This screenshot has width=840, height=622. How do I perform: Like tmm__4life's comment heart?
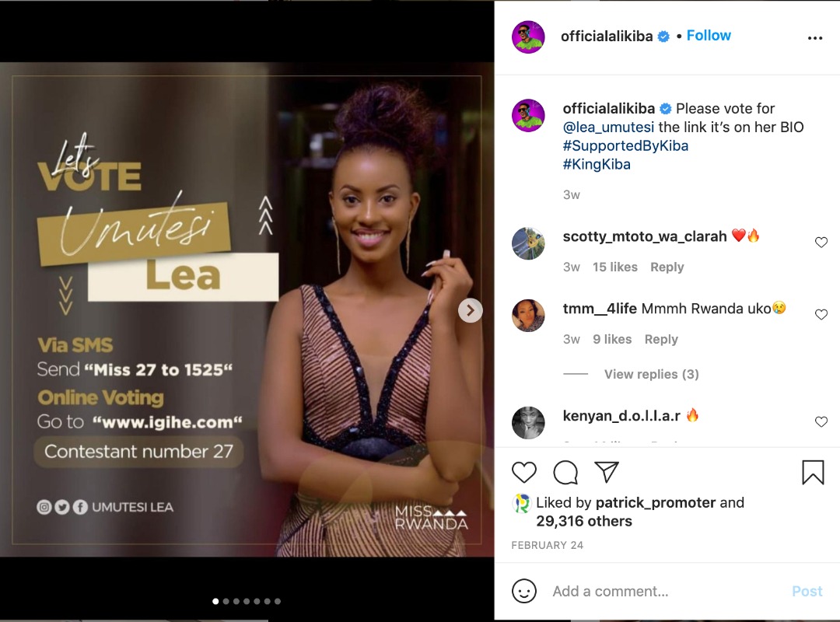tap(821, 314)
